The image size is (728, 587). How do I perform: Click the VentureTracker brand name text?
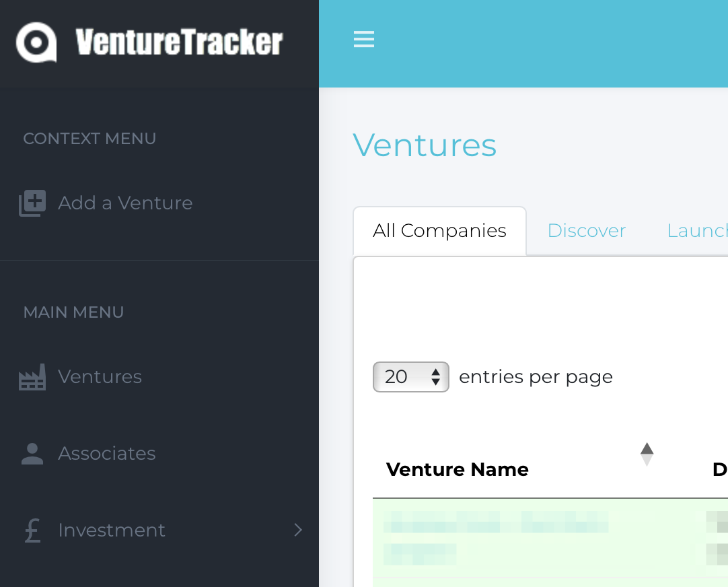coord(179,42)
